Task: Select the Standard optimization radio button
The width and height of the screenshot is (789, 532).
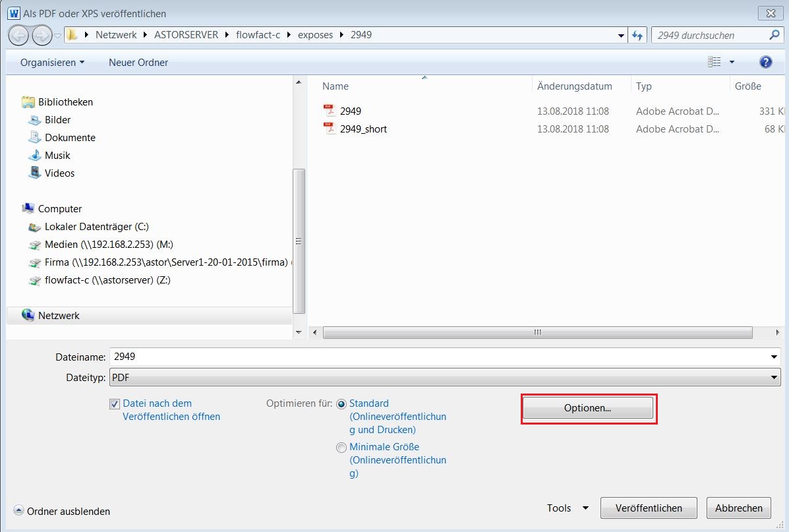Action: point(341,404)
